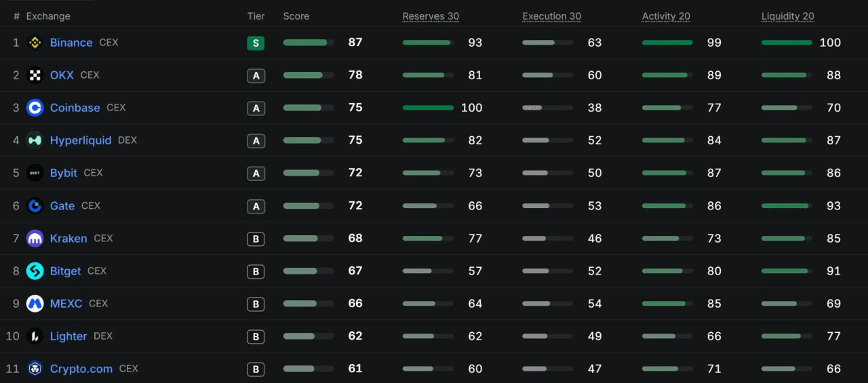Click the A tier badge for OKX

pyautogui.click(x=256, y=76)
